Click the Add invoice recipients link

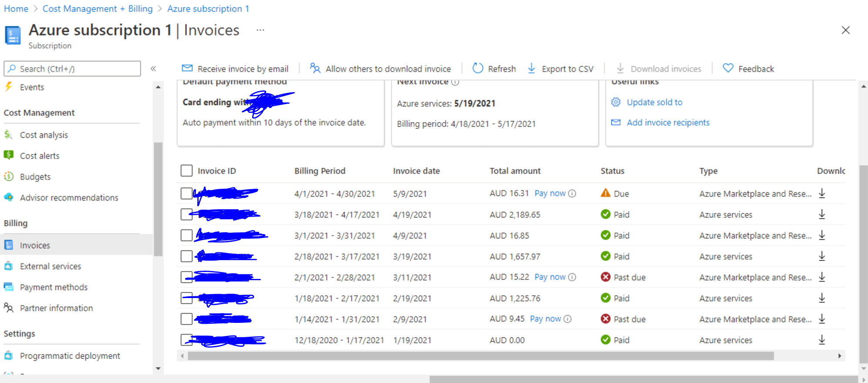668,122
